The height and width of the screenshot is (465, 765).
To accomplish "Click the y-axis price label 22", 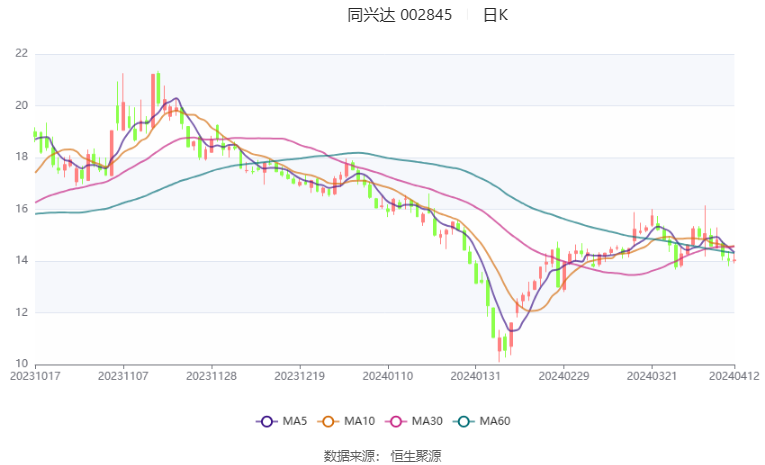I will (x=21, y=53).
